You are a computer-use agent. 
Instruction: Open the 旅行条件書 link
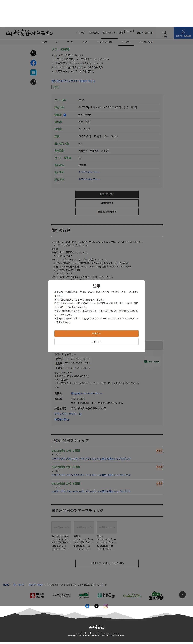pos(62,420)
